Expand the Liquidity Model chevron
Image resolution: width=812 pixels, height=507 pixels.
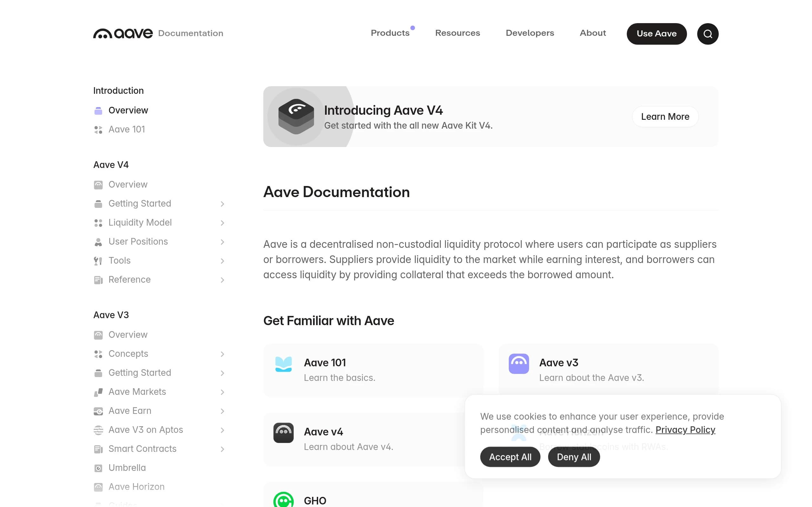pos(222,223)
